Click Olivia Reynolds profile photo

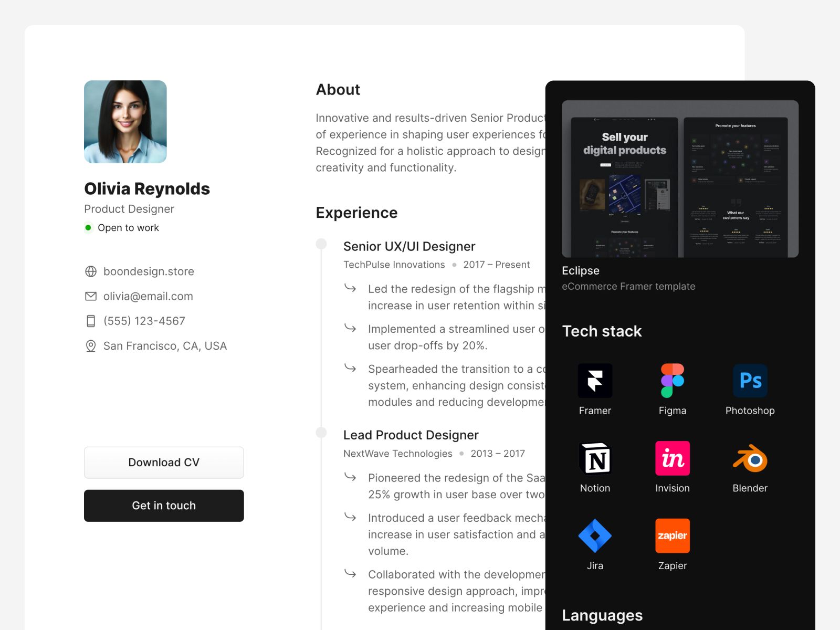[125, 122]
